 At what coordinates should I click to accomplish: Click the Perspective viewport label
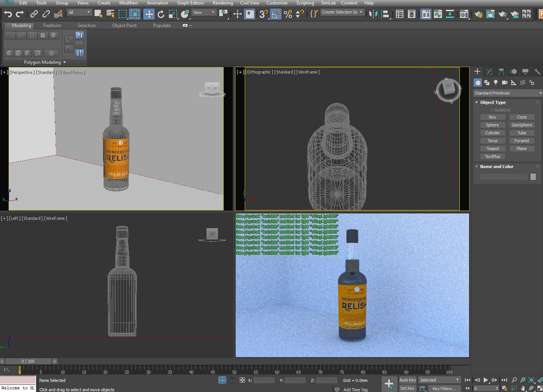point(22,72)
